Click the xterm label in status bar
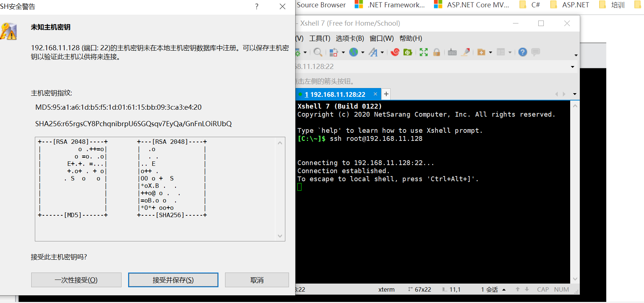This screenshot has height=303, width=644. click(387, 289)
